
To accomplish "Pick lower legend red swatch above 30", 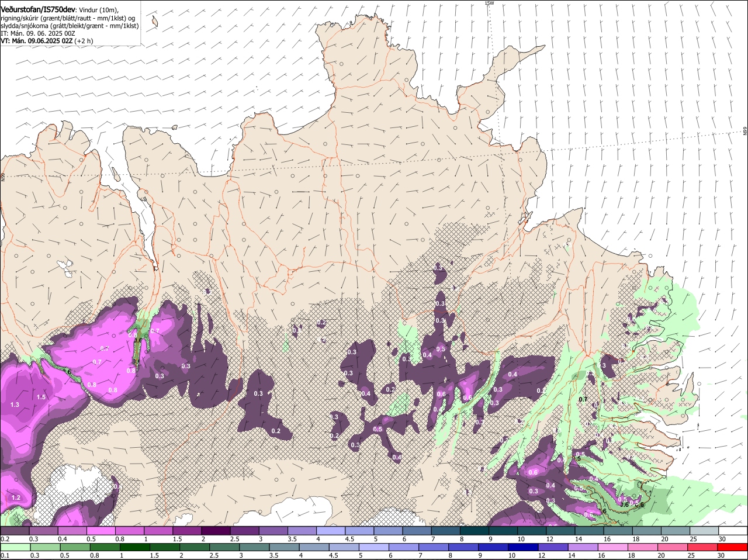I will click(x=733, y=547).
